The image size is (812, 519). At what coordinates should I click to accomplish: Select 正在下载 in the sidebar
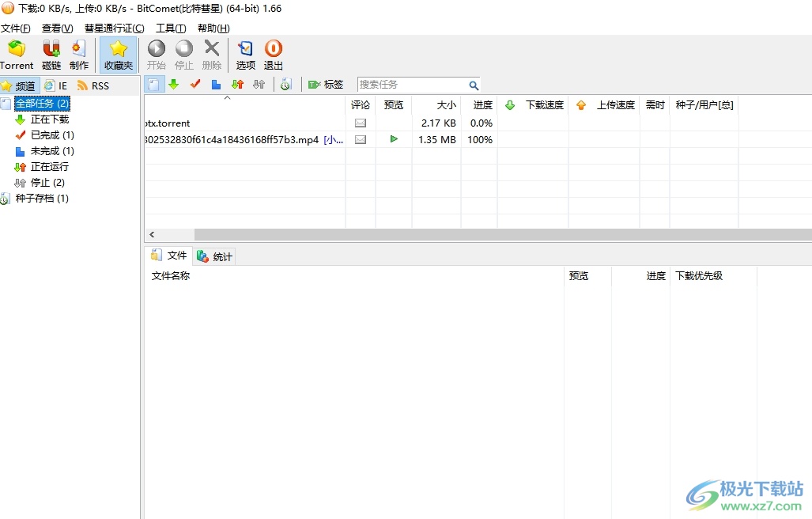click(x=49, y=119)
